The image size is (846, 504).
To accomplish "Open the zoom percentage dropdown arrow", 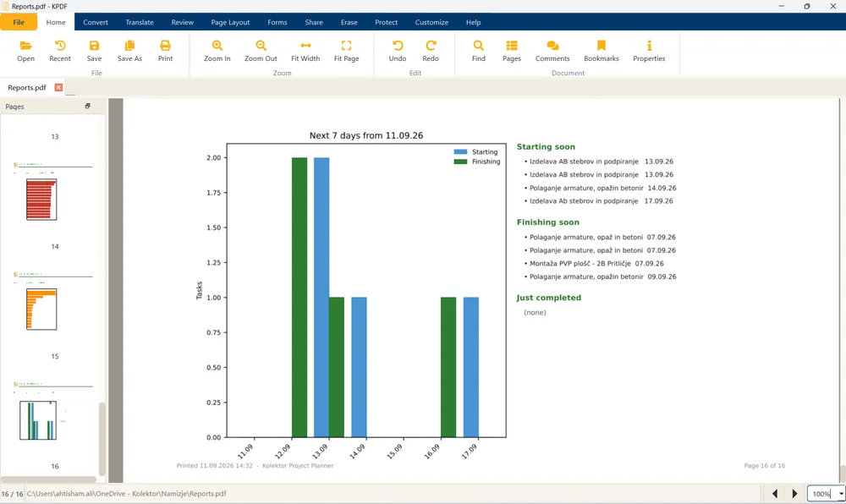I will (841, 494).
